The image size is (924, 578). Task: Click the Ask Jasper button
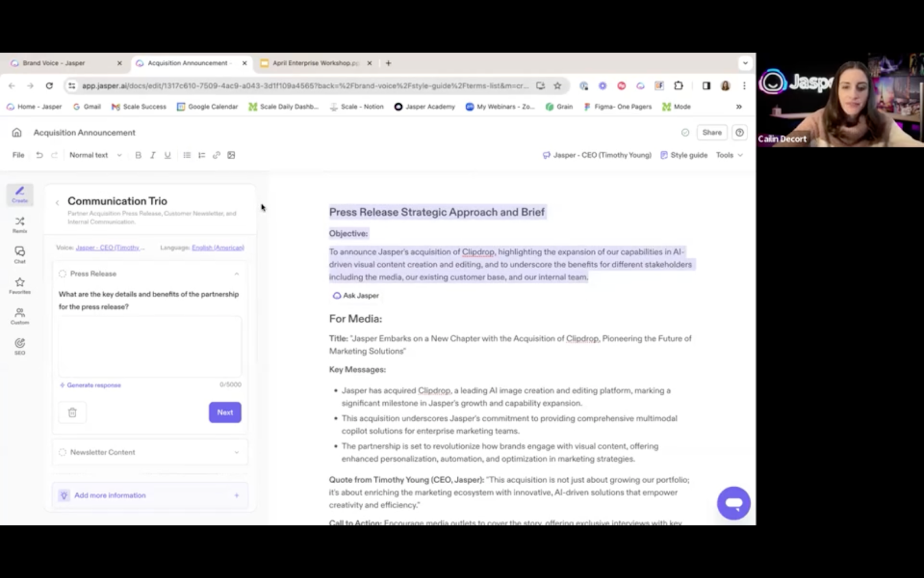tap(356, 295)
